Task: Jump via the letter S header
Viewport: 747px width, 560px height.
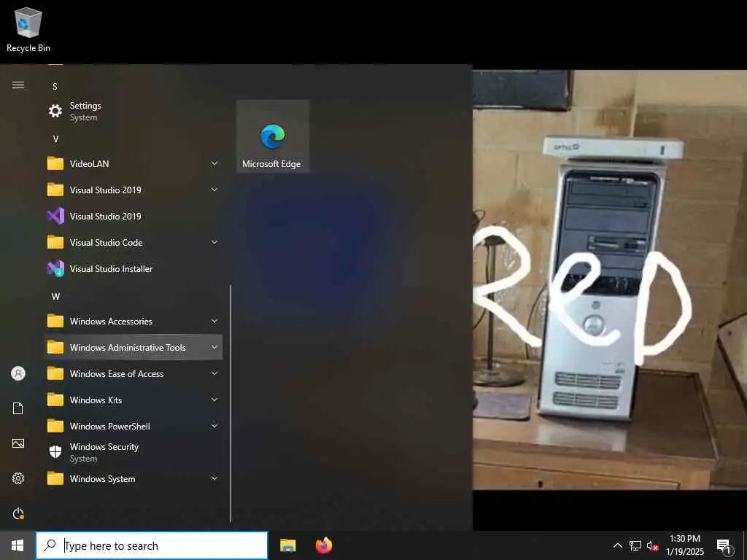Action: pyautogui.click(x=55, y=87)
